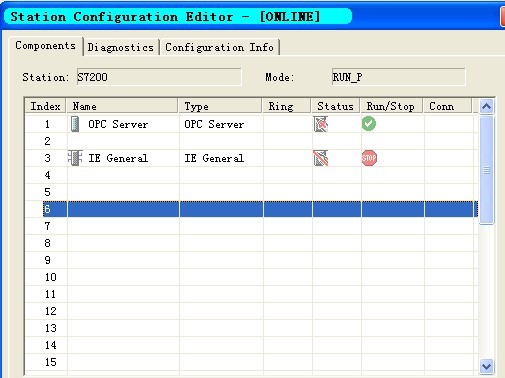
Task: Click the Run/Stop column header
Action: 392,107
